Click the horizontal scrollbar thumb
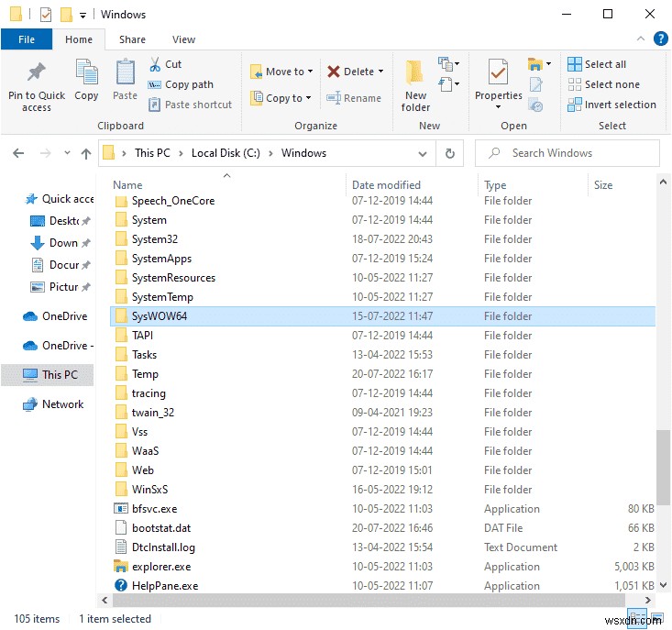The height and width of the screenshot is (630, 672). click(369, 600)
